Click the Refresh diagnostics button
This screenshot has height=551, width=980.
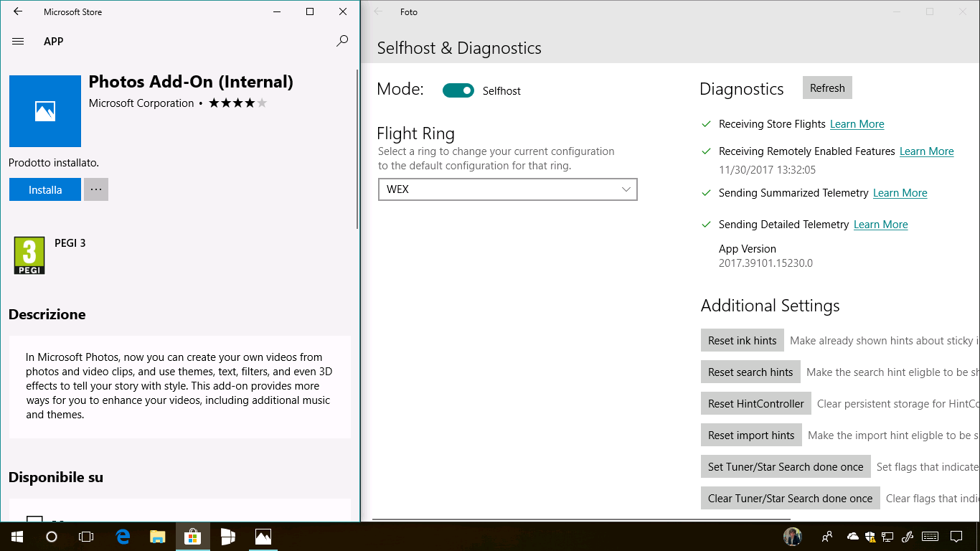pyautogui.click(x=827, y=88)
